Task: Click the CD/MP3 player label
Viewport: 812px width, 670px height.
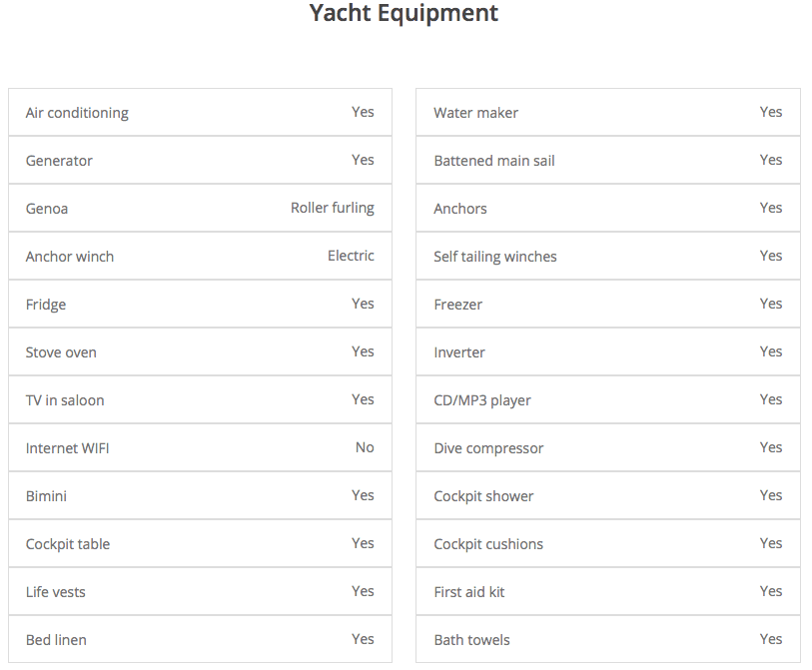Action: (x=482, y=400)
